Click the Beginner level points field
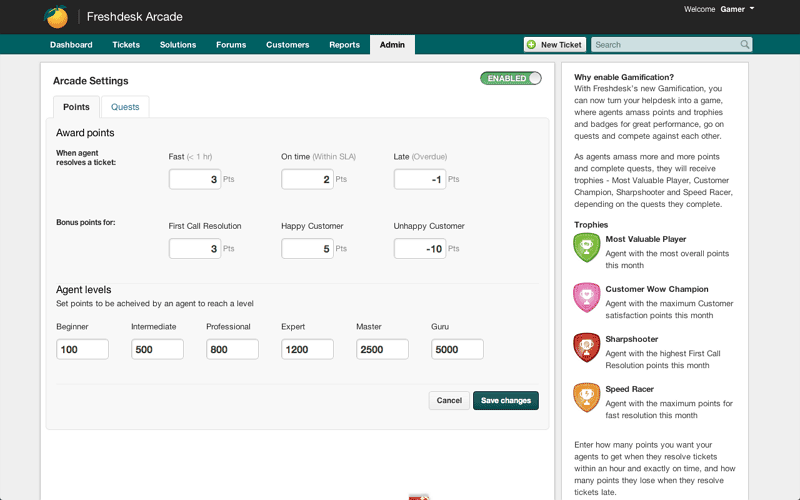 pos(82,349)
